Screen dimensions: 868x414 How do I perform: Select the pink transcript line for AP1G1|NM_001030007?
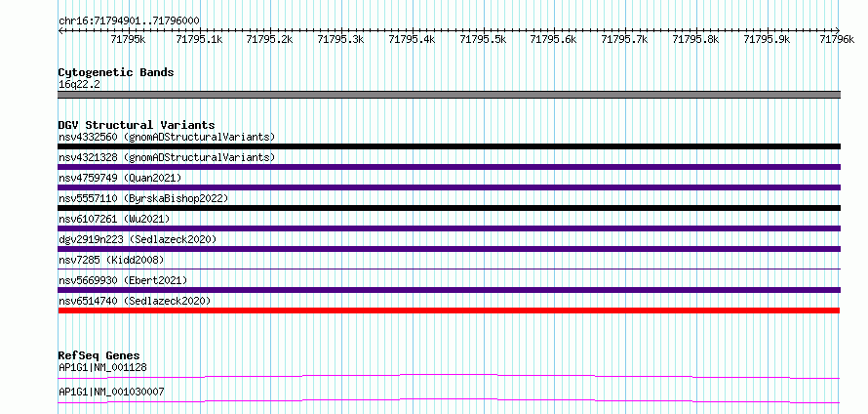coord(450,400)
